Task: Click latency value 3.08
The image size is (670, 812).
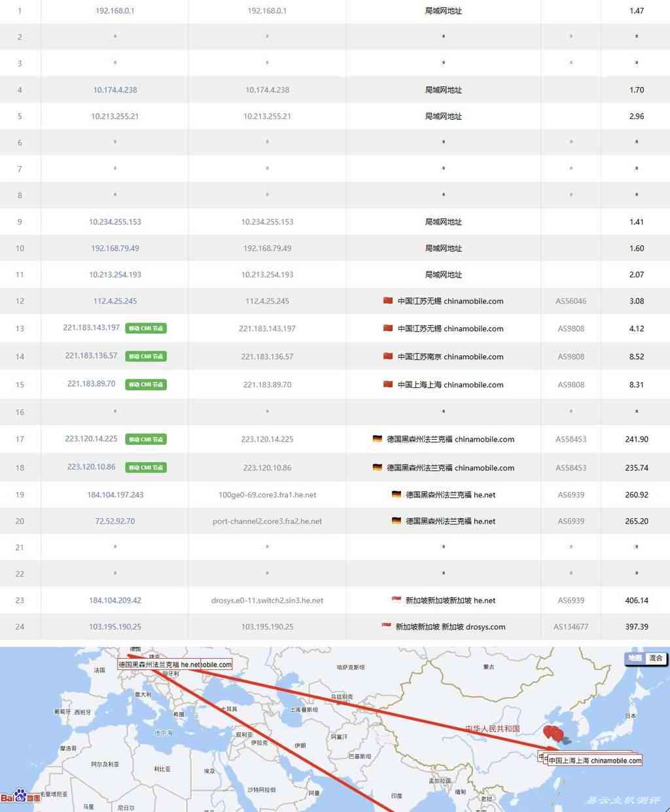Action: tap(637, 301)
